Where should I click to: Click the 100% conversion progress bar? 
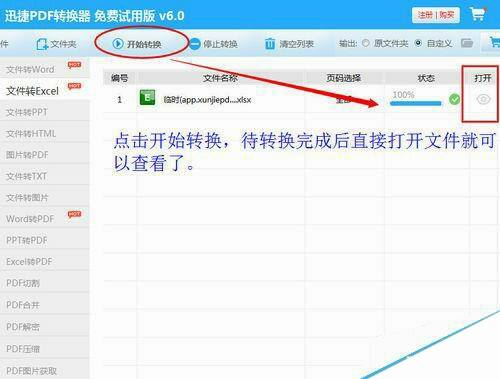(x=415, y=104)
